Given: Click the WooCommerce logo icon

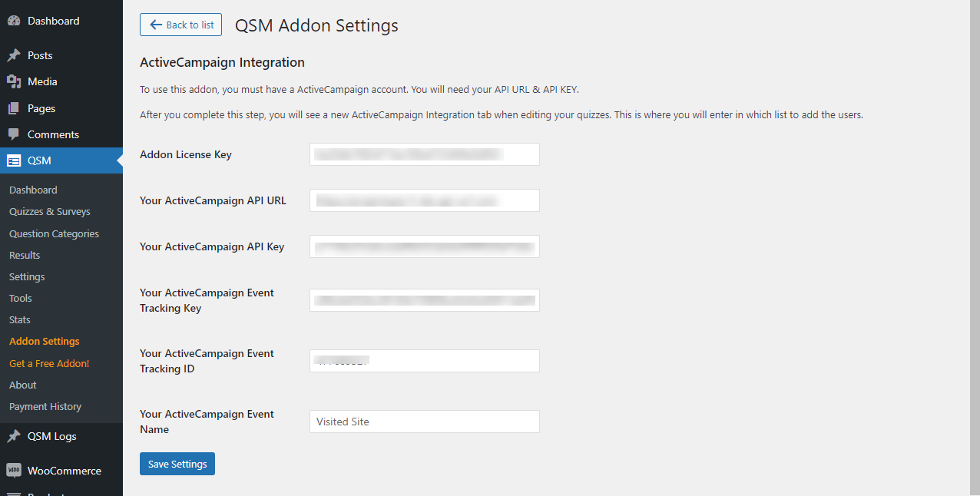Looking at the screenshot, I should tap(14, 471).
